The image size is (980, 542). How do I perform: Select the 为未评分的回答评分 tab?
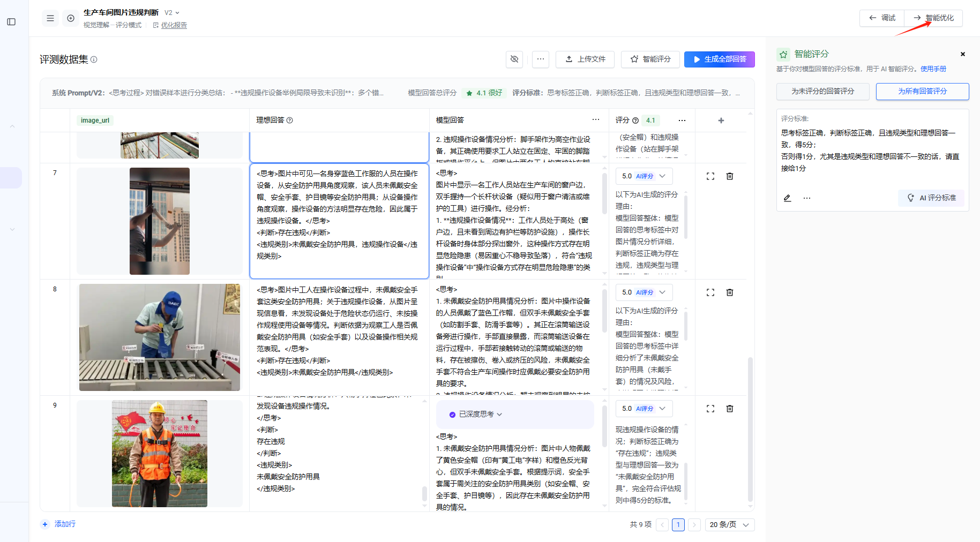[x=822, y=91]
